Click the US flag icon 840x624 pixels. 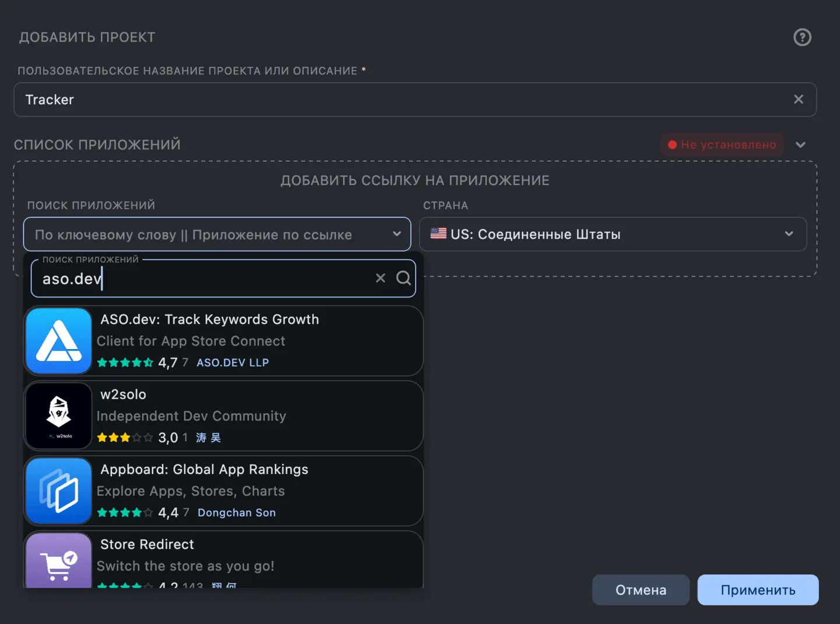tap(439, 234)
